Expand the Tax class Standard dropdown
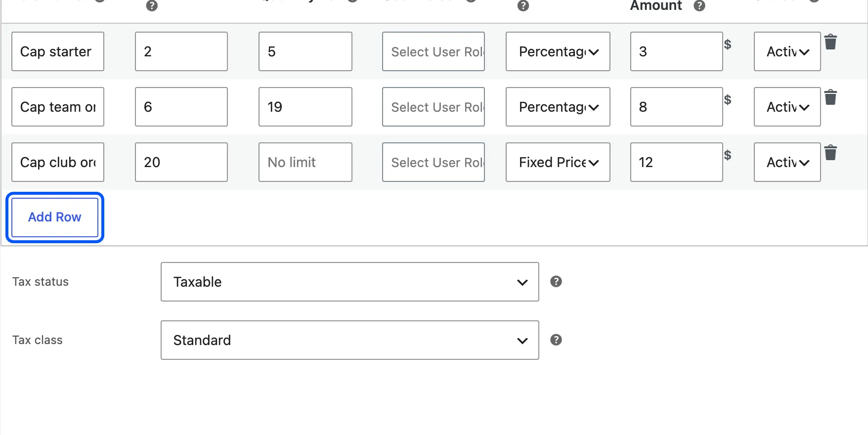Image resolution: width=868 pixels, height=435 pixels. click(350, 340)
